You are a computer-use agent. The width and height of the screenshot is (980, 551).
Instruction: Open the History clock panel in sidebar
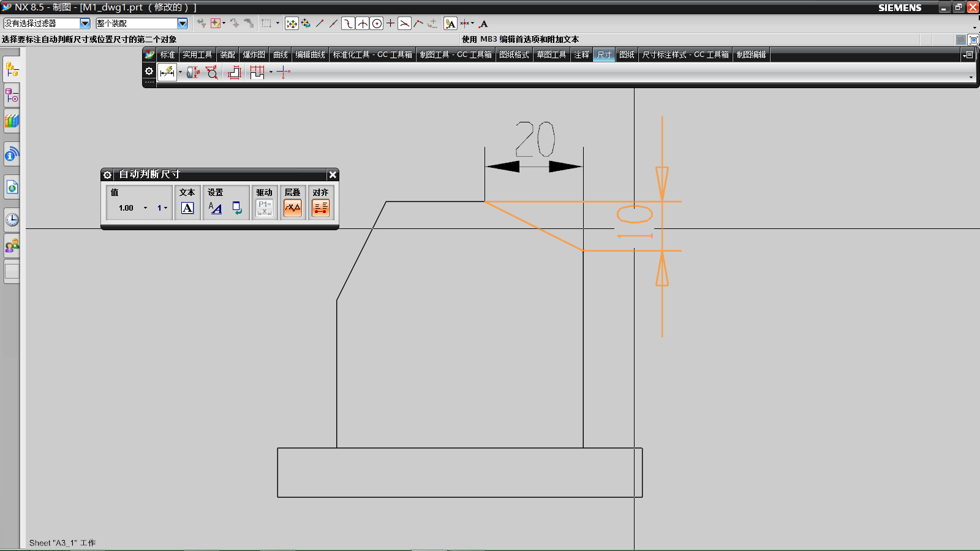click(x=12, y=220)
